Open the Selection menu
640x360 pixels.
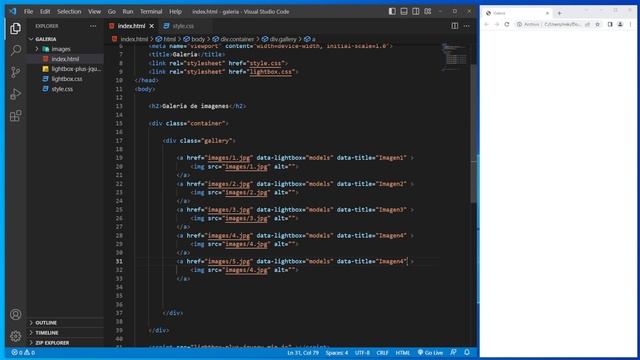pos(69,11)
